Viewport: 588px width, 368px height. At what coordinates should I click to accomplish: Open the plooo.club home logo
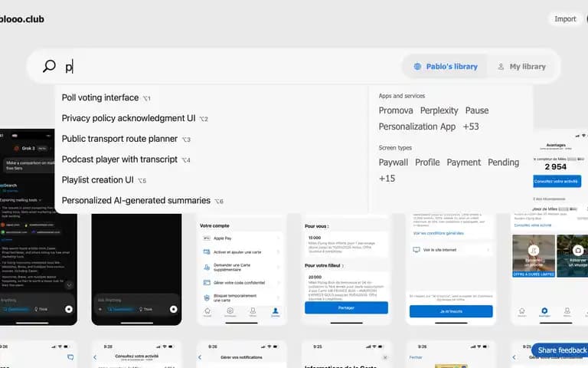21,19
